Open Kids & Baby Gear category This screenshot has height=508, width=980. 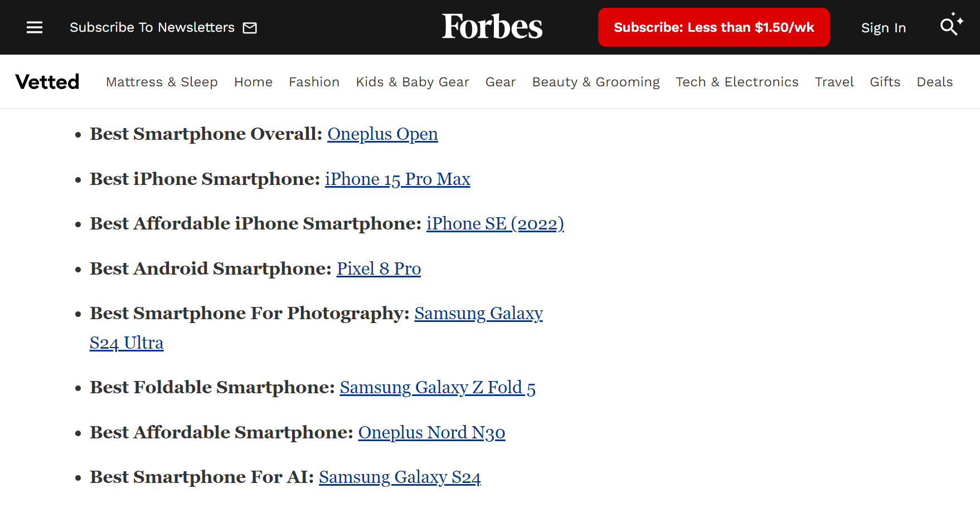click(x=413, y=82)
